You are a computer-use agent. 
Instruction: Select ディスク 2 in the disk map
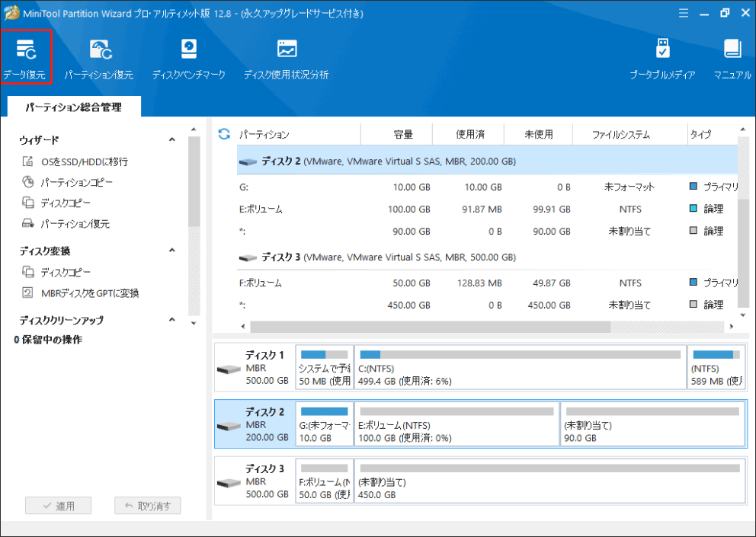point(254,424)
